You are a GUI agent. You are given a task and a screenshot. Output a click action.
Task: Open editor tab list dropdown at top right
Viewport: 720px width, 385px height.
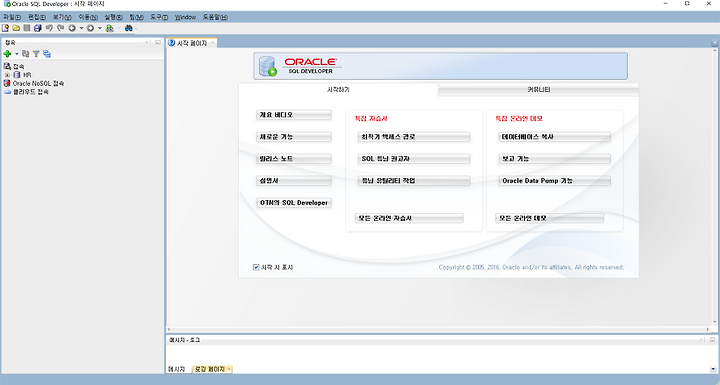(x=714, y=43)
